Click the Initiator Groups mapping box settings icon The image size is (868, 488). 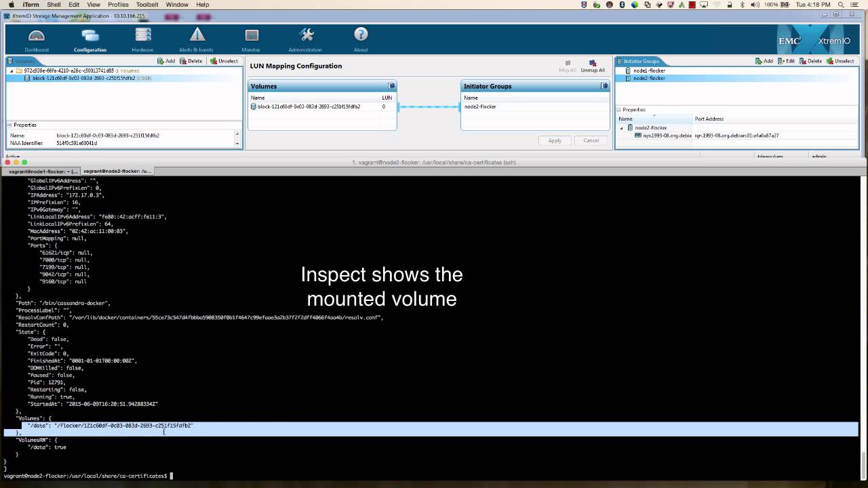[604, 86]
